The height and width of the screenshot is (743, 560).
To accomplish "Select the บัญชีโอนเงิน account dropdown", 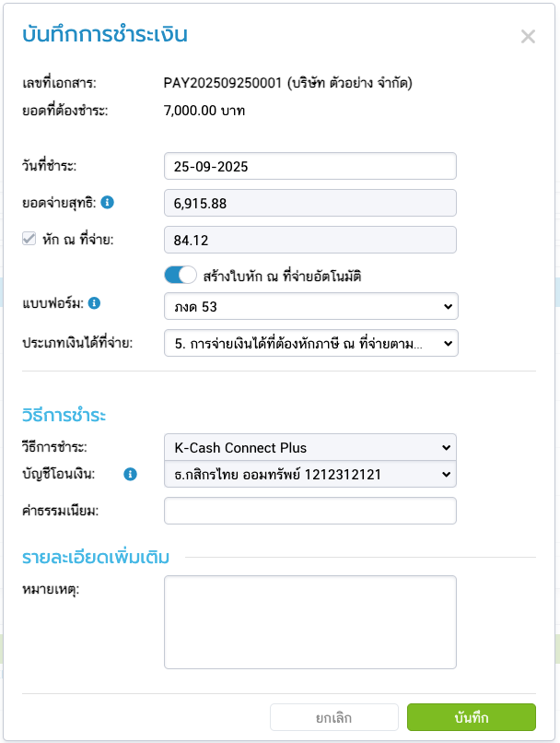I will click(x=309, y=475).
